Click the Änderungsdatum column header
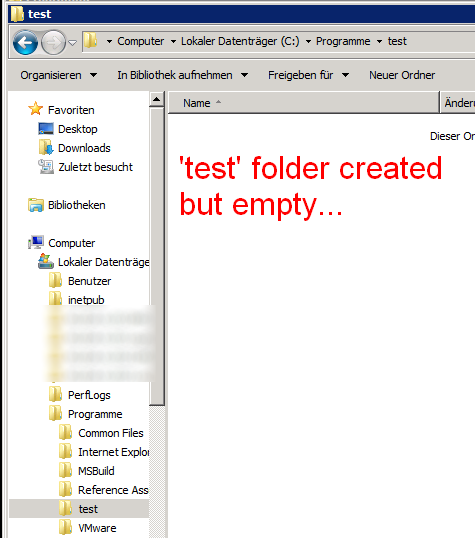This screenshot has height=538, width=475. point(458,103)
